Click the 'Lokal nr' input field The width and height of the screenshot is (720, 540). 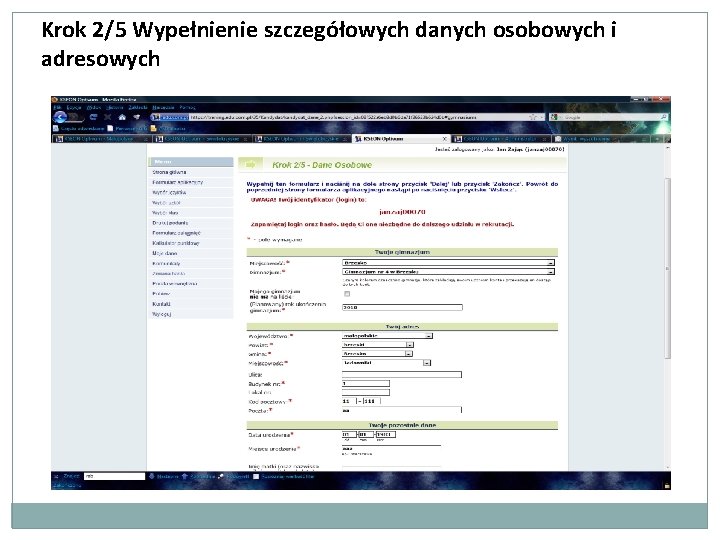[366, 392]
